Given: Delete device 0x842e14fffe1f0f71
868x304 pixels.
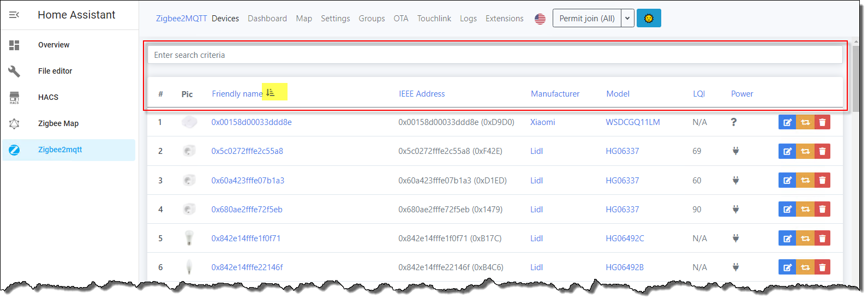Looking at the screenshot, I should (x=822, y=238).
